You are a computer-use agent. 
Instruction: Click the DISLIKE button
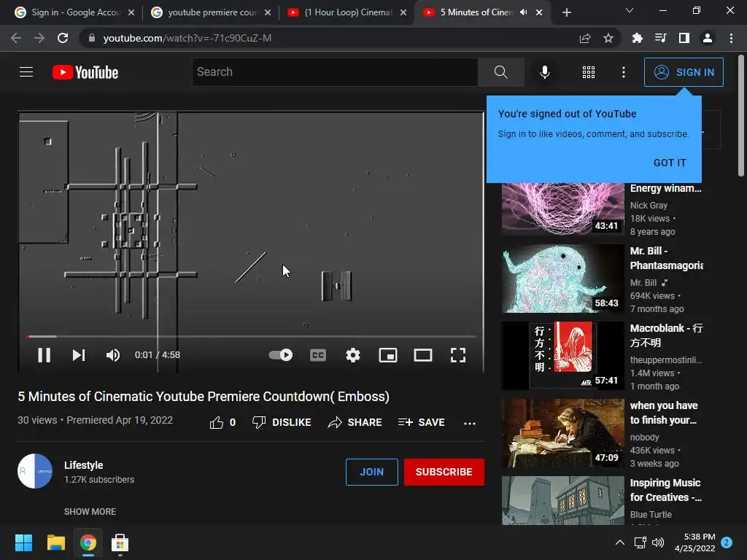(282, 422)
